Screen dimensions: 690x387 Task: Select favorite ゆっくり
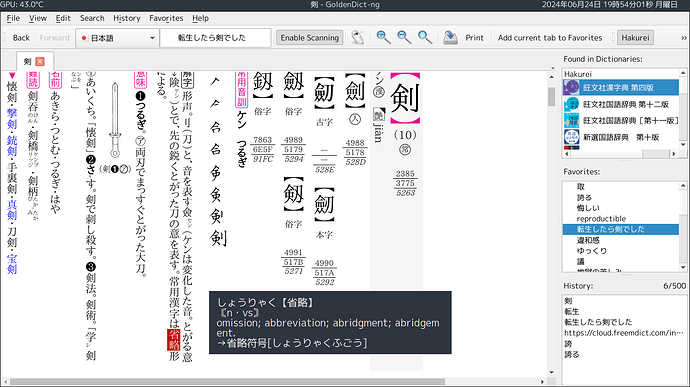592,251
